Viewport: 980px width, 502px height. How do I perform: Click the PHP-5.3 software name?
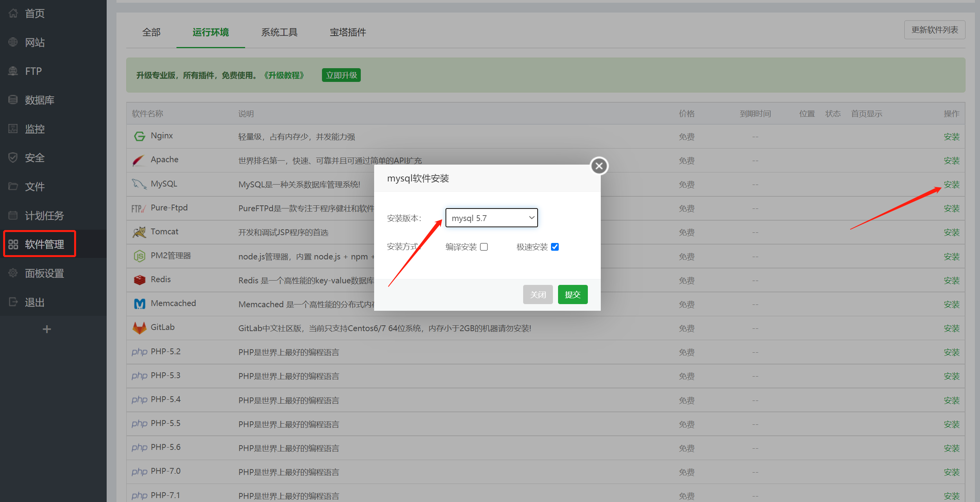click(x=165, y=375)
